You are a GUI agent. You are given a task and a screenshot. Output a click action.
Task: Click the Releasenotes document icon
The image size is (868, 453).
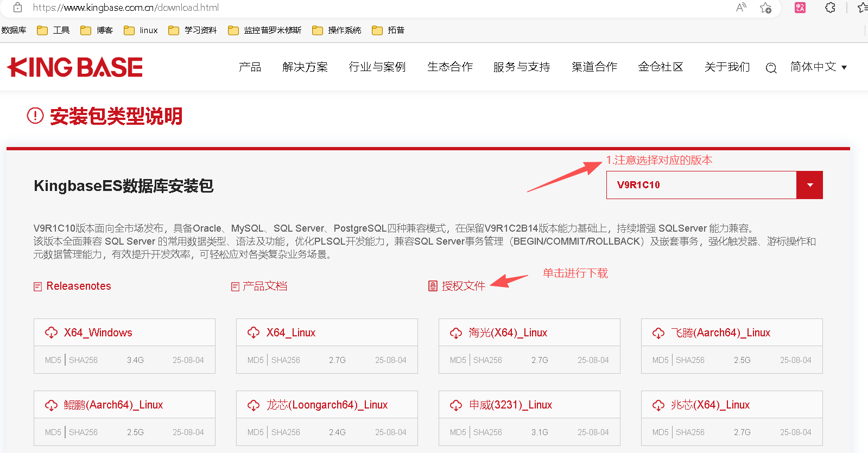[x=38, y=286]
